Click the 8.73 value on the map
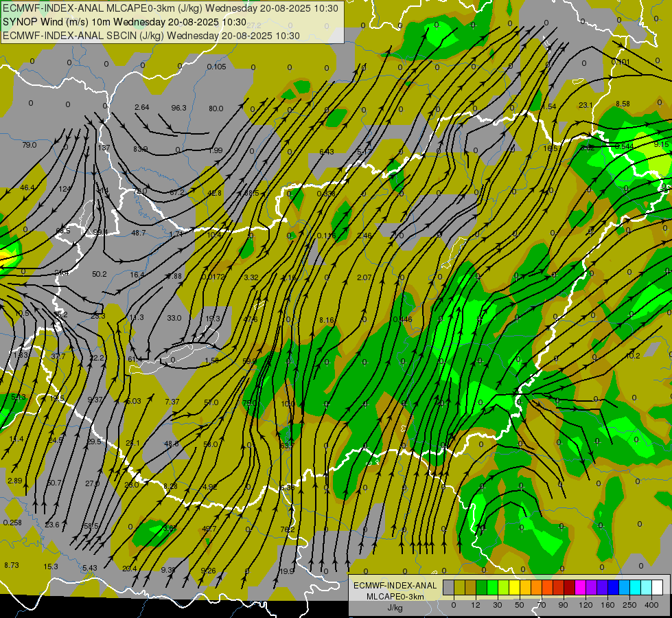Viewport: 672px width, 618px height. [12, 565]
